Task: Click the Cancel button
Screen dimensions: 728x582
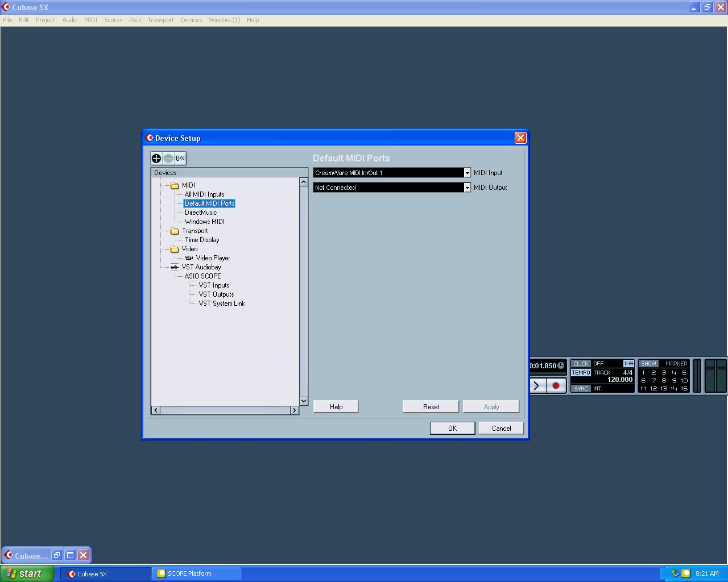Action: click(502, 428)
